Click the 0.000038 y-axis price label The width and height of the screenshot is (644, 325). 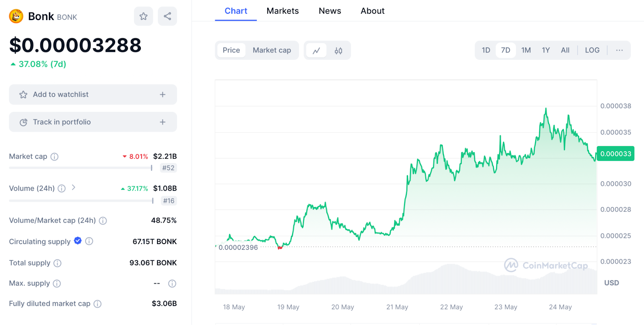[x=615, y=106]
